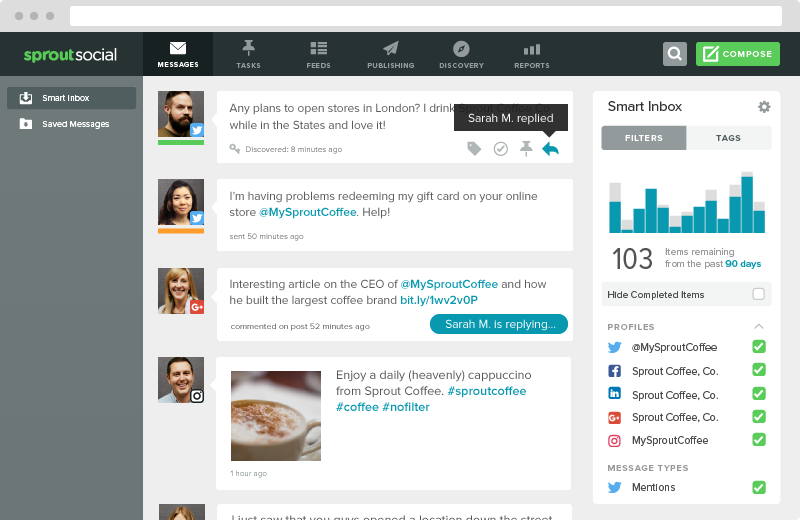Uncheck LinkedIn Sprout Coffee, Co. profile
This screenshot has height=520, width=800.
tap(759, 394)
